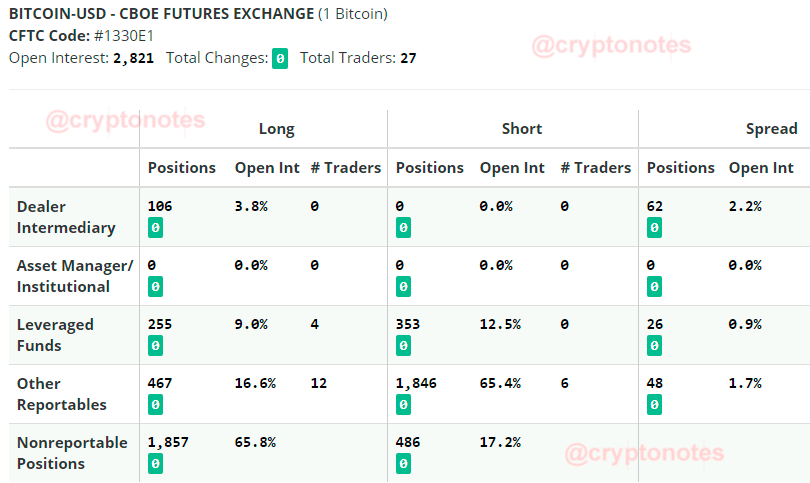The image size is (810, 483).
Task: Click the Nonreportable Positions row label
Action: pyautogui.click(x=72, y=453)
